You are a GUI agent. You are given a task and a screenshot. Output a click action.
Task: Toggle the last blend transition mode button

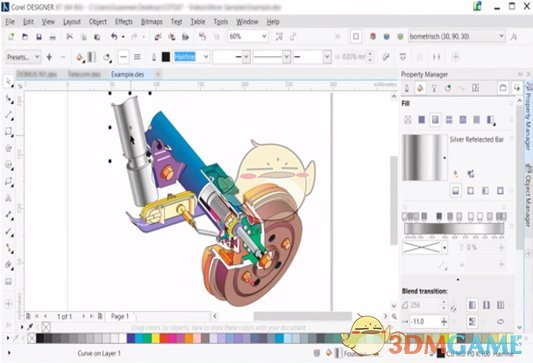click(x=500, y=305)
